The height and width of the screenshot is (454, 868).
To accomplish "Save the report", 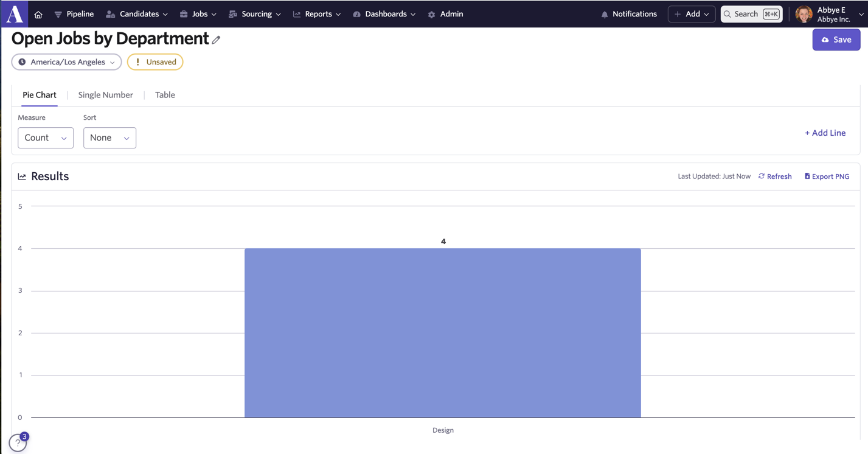I will [x=836, y=40].
